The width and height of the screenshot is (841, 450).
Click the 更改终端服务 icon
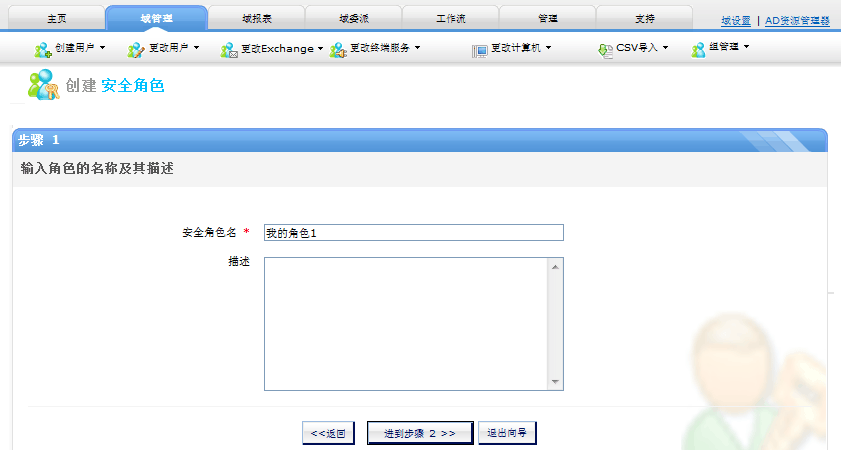337,49
